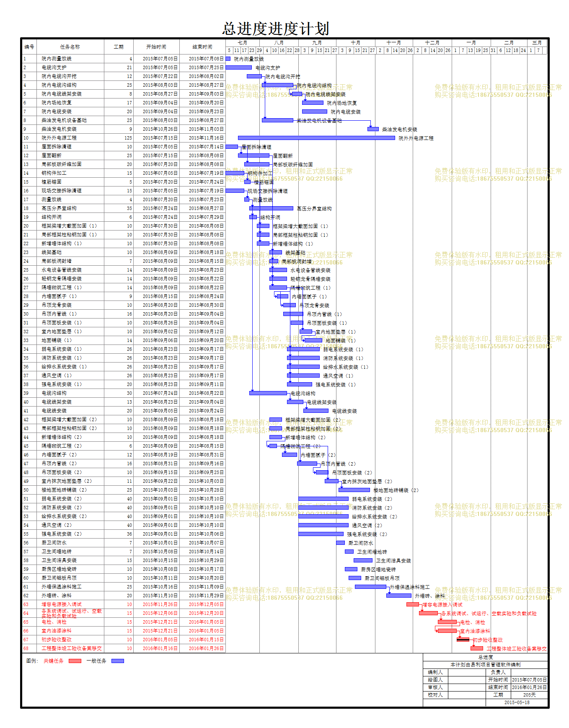Click the 总进度 footer heading
Viewport: 569px width, 728px height.
click(x=486, y=657)
